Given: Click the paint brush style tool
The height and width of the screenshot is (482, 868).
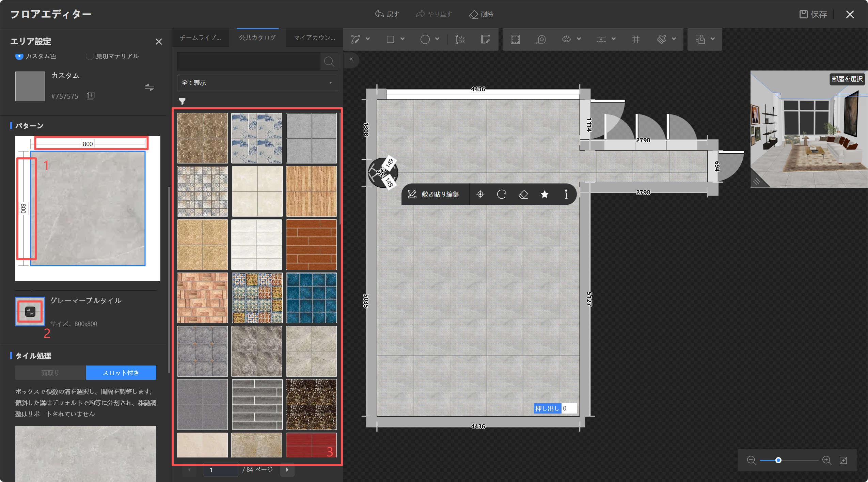Looking at the screenshot, I should tap(661, 39).
